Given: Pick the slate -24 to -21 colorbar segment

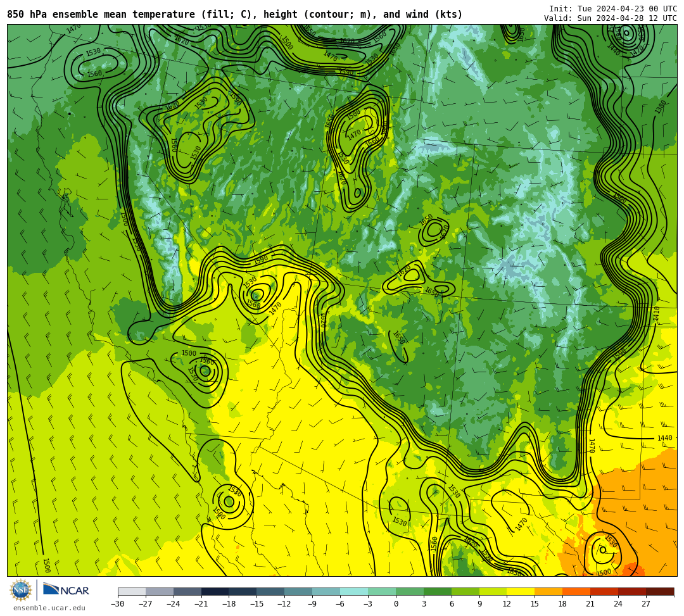Looking at the screenshot, I should pyautogui.click(x=187, y=591).
